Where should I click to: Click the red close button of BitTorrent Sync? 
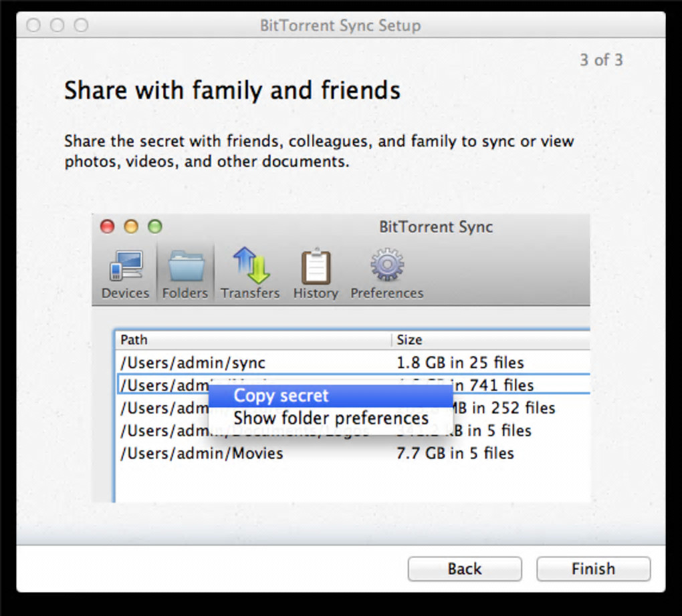coord(108,226)
